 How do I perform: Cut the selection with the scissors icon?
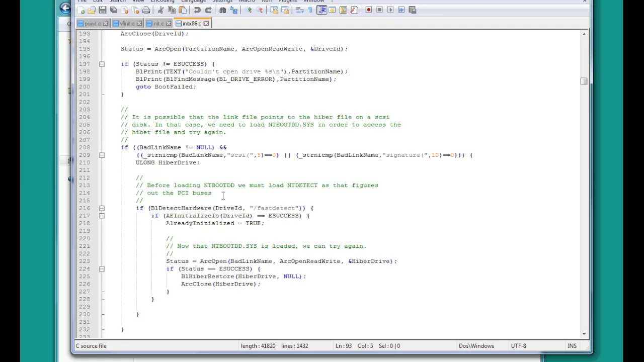click(161, 10)
